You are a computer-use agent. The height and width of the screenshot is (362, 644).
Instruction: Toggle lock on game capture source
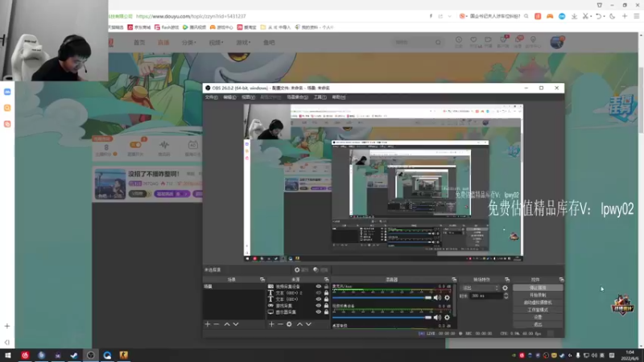[x=327, y=306]
